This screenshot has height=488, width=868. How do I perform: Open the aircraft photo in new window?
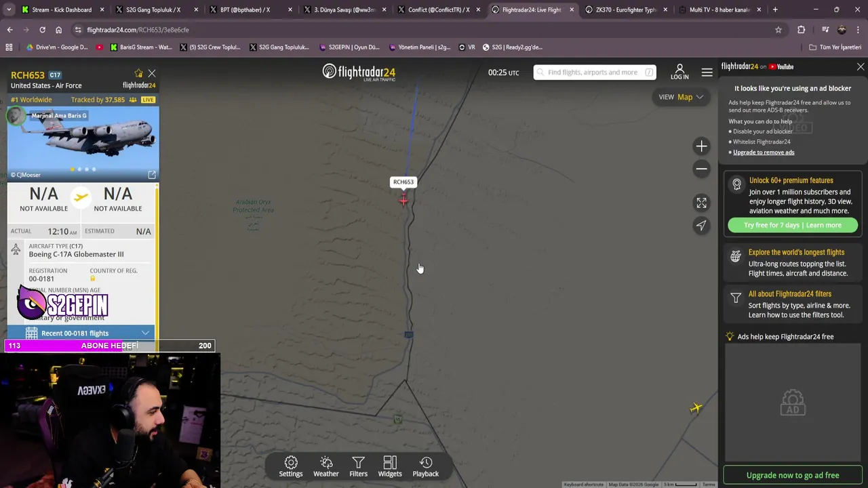tap(152, 175)
